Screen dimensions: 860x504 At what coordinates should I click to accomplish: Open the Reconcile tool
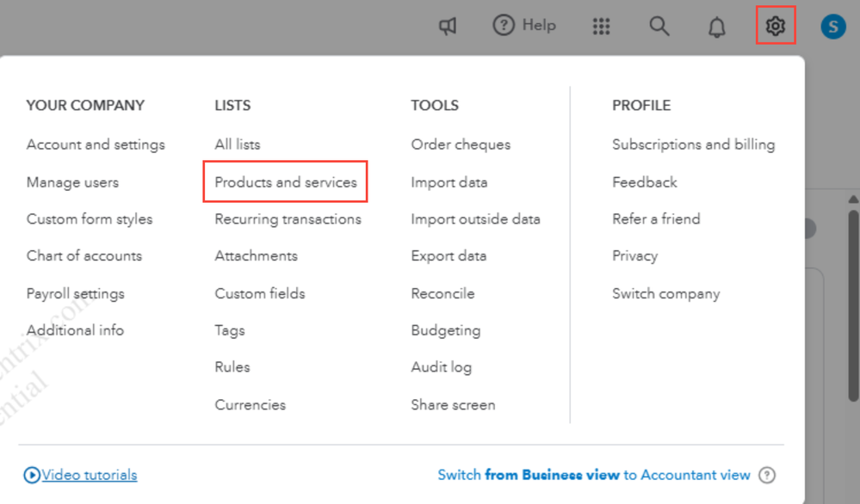coord(442,292)
